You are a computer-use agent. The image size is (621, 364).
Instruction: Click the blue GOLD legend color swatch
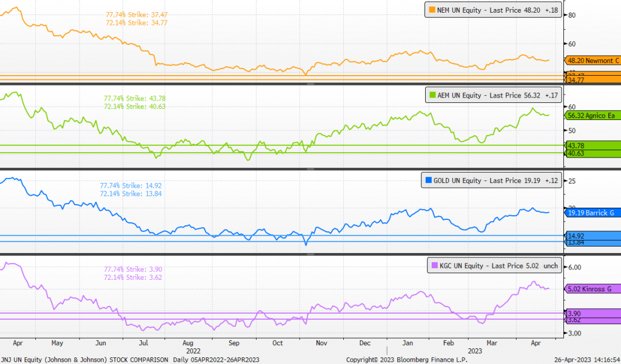pos(428,180)
